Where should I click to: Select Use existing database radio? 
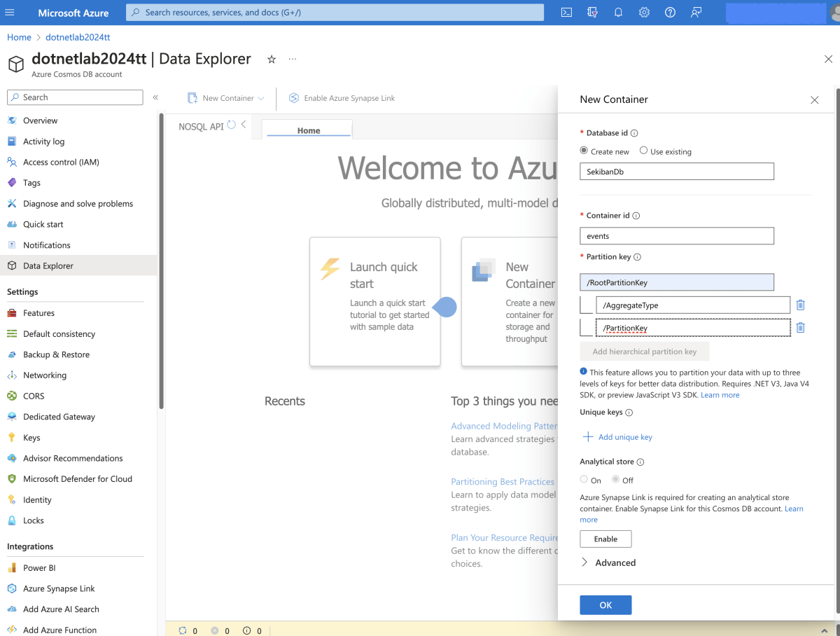click(x=643, y=151)
